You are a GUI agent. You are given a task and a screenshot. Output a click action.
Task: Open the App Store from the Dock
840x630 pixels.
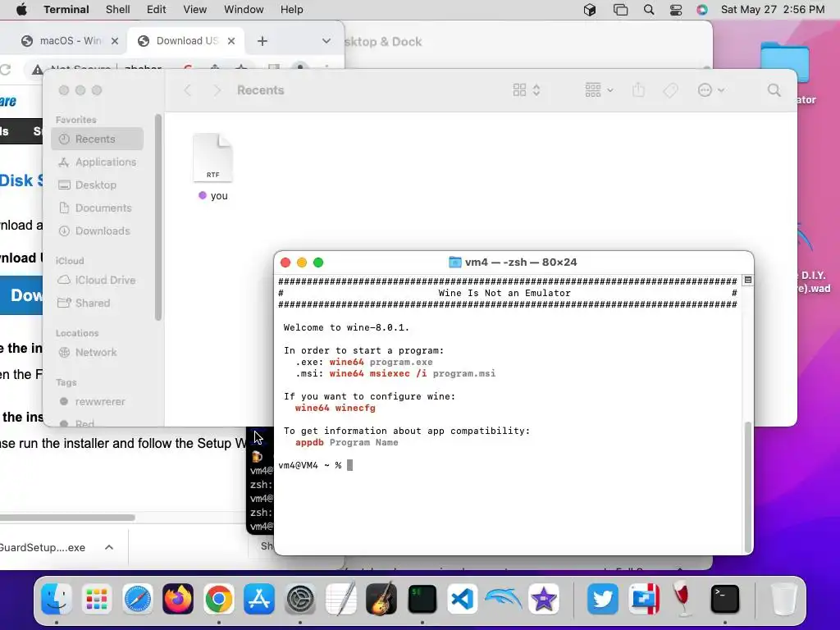[259, 598]
